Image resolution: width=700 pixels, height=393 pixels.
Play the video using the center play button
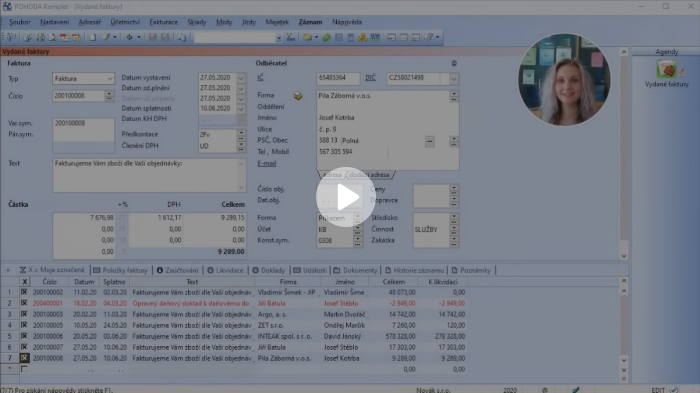pyautogui.click(x=346, y=197)
